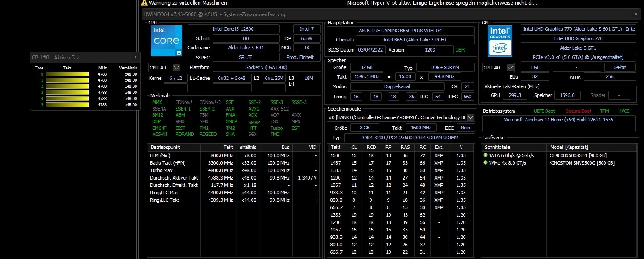The height and width of the screenshot is (259, 644).
Task: Click the KINGSTON SNVS500G drive entry
Action: pyautogui.click(x=582, y=163)
